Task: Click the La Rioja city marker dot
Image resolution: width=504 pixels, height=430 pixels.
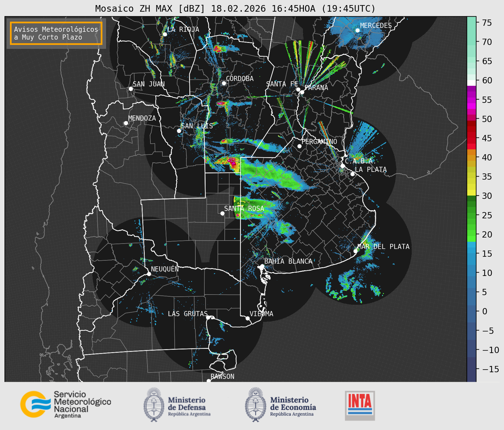Action: pyautogui.click(x=165, y=34)
